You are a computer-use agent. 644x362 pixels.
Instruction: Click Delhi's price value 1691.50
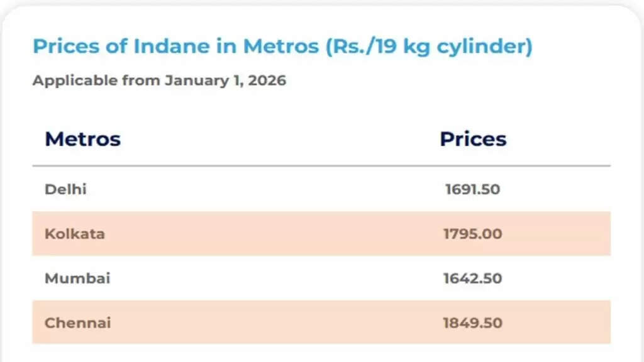[x=472, y=189]
